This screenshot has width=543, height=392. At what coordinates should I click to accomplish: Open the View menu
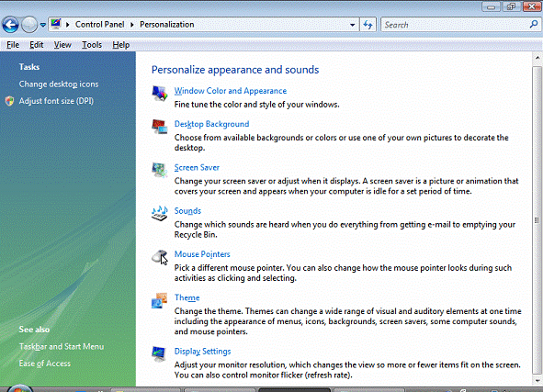tap(62, 45)
